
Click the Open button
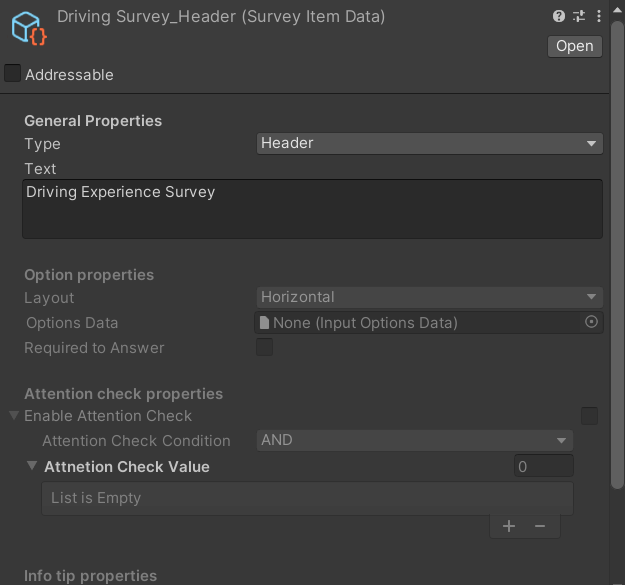[x=574, y=46]
